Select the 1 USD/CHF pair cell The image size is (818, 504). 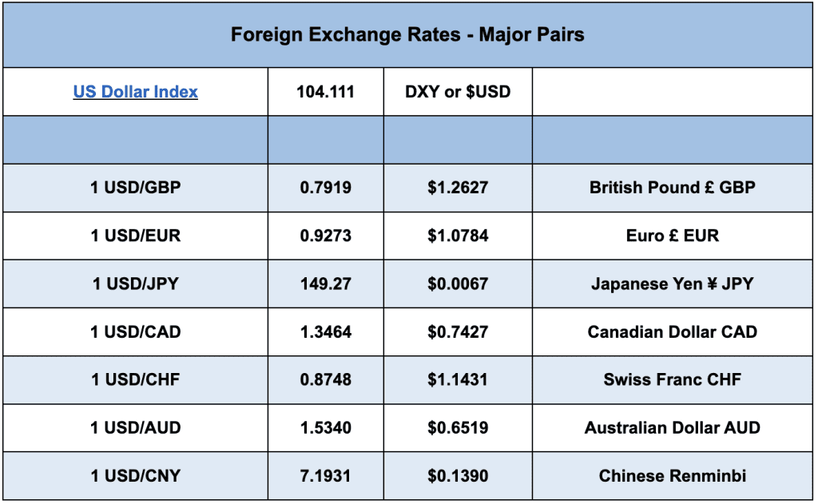point(136,379)
